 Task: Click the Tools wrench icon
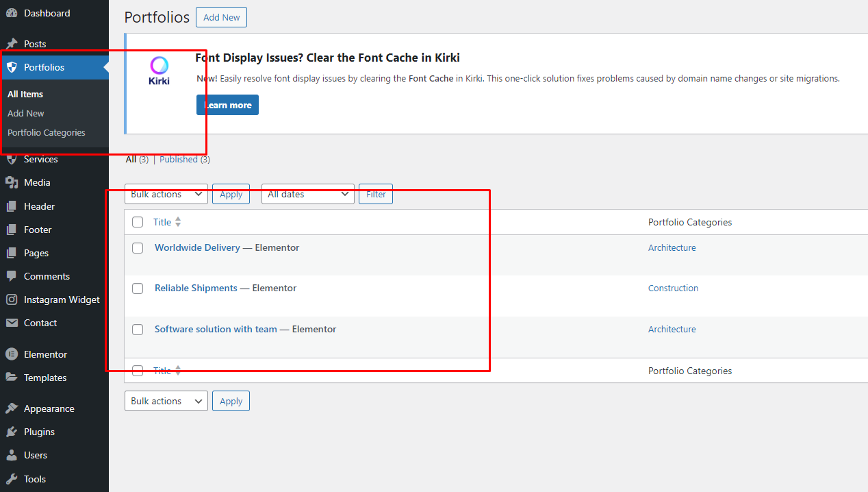click(12, 479)
